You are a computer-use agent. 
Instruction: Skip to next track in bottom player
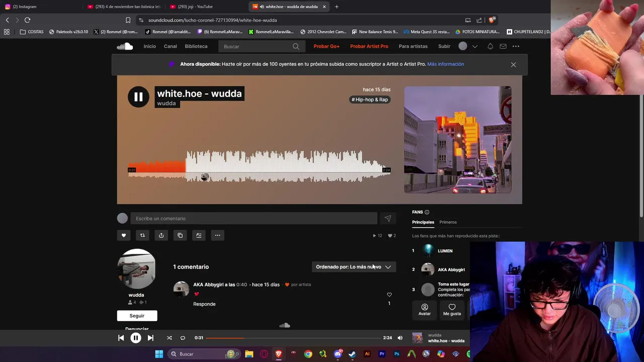(x=150, y=338)
